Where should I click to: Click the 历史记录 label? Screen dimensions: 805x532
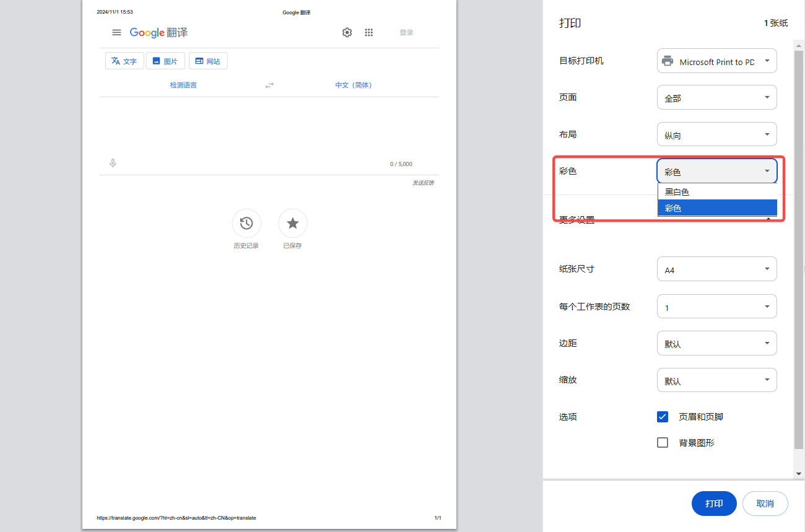coord(246,246)
